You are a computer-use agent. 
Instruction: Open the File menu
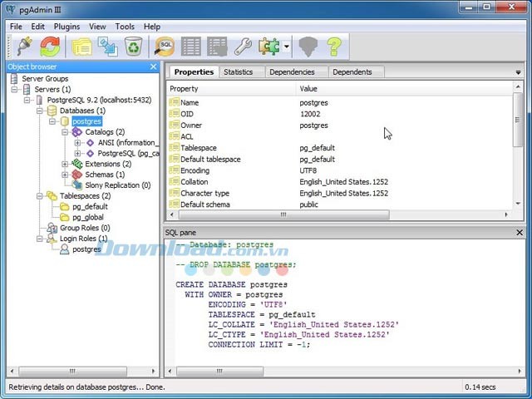coord(16,27)
